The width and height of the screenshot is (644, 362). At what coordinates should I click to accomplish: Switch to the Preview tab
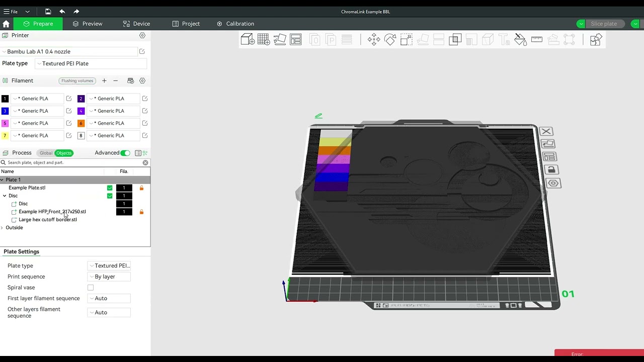[88, 24]
